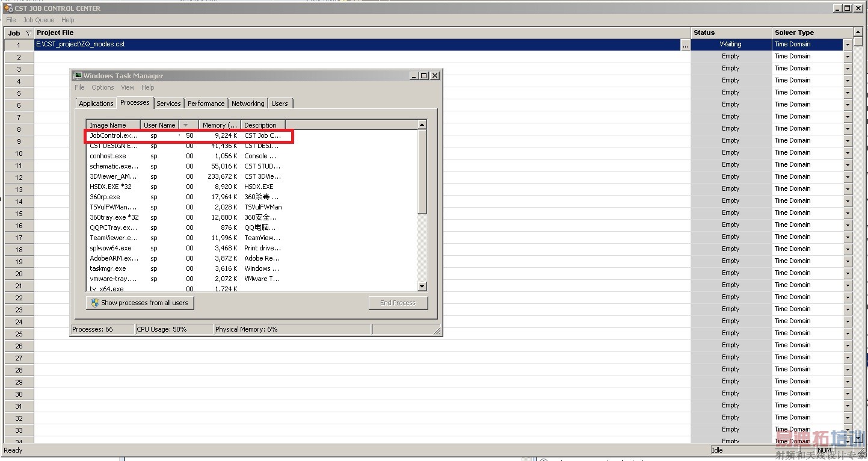Viewport: 868px width, 461px height.
Task: Open the Options menu in Task Manager
Action: (x=103, y=87)
